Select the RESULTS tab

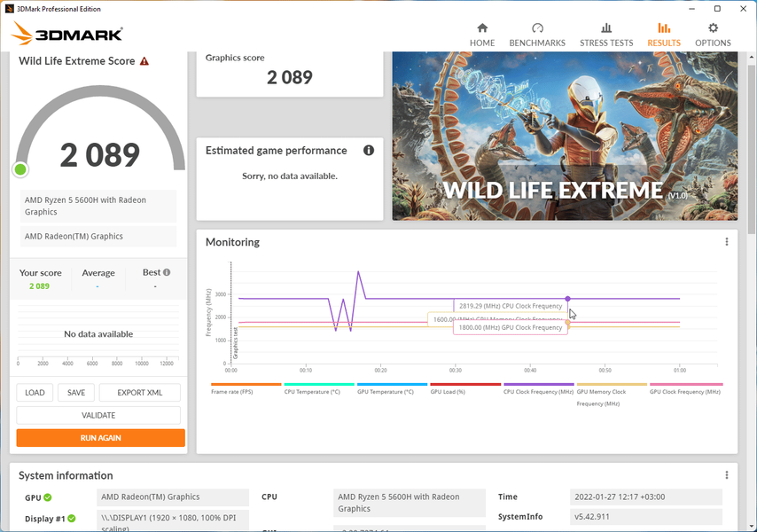point(664,35)
